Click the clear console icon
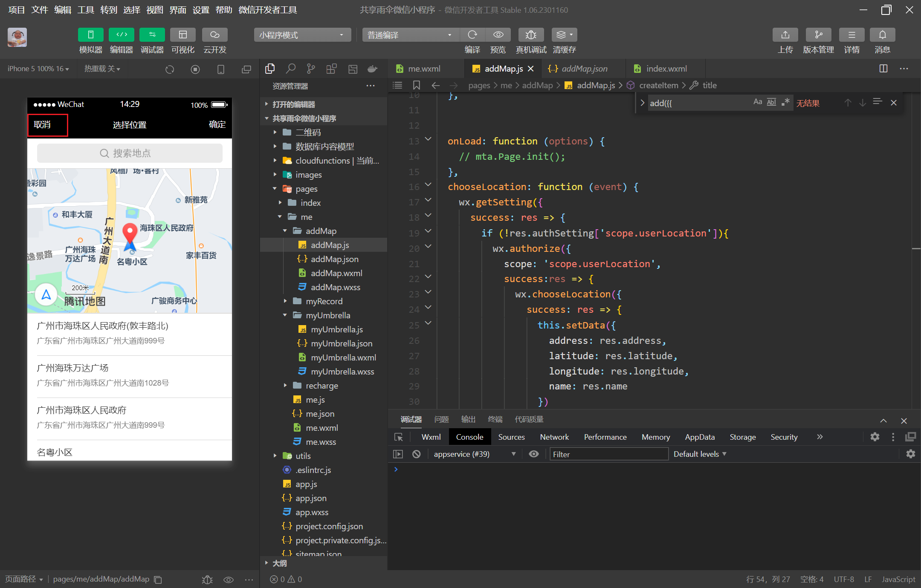 417,454
